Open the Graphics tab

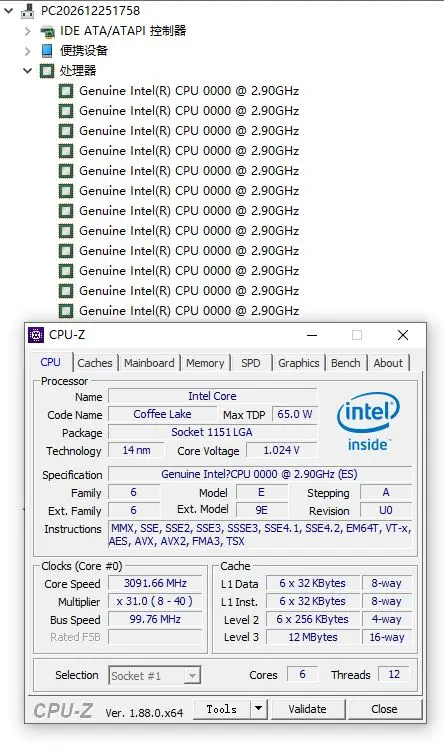(x=299, y=363)
